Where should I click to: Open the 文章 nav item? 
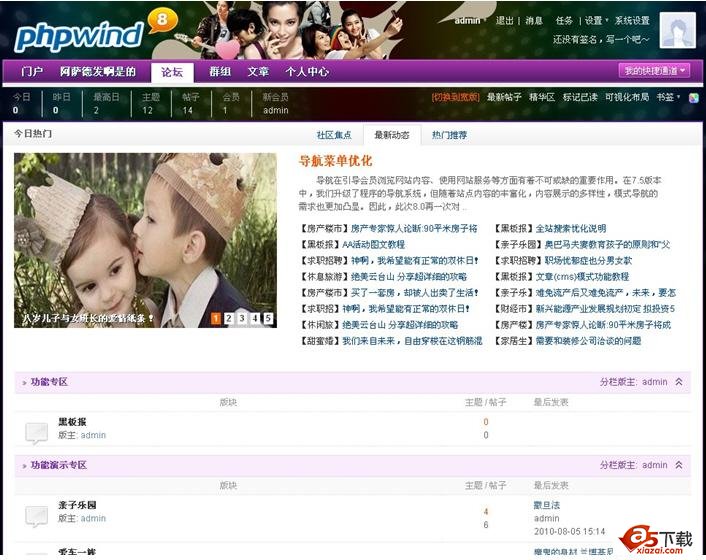click(258, 72)
